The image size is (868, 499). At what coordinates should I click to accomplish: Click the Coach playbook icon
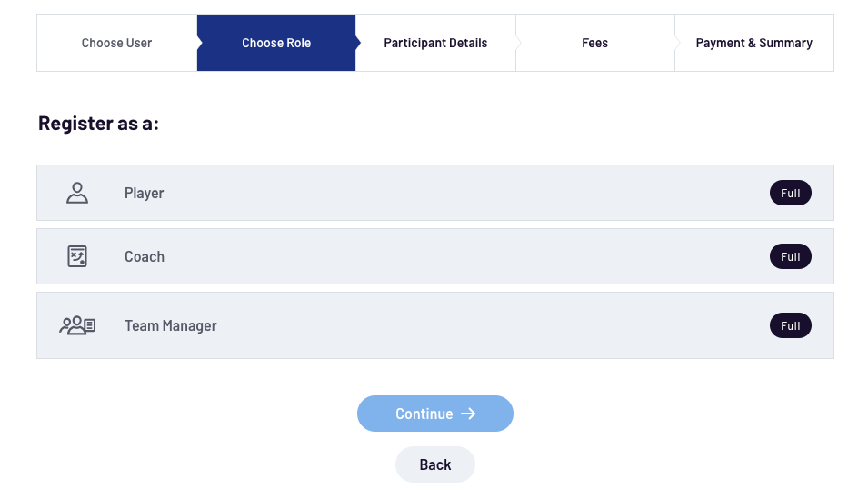(x=77, y=256)
